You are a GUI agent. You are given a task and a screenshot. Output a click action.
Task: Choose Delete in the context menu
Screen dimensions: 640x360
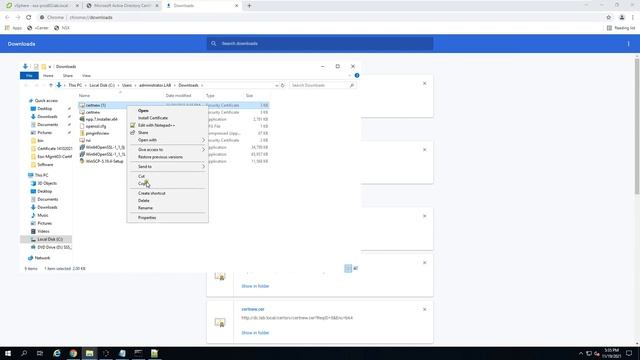[x=144, y=201]
